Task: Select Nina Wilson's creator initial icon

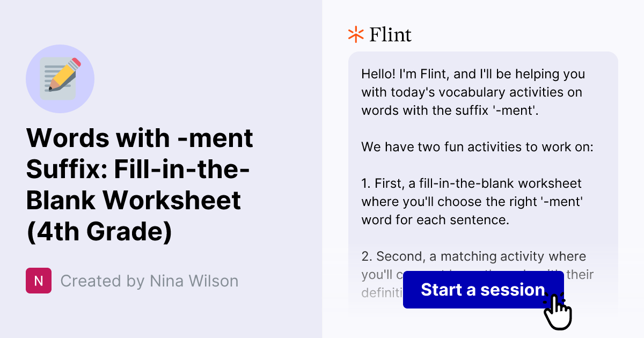Action: click(38, 281)
